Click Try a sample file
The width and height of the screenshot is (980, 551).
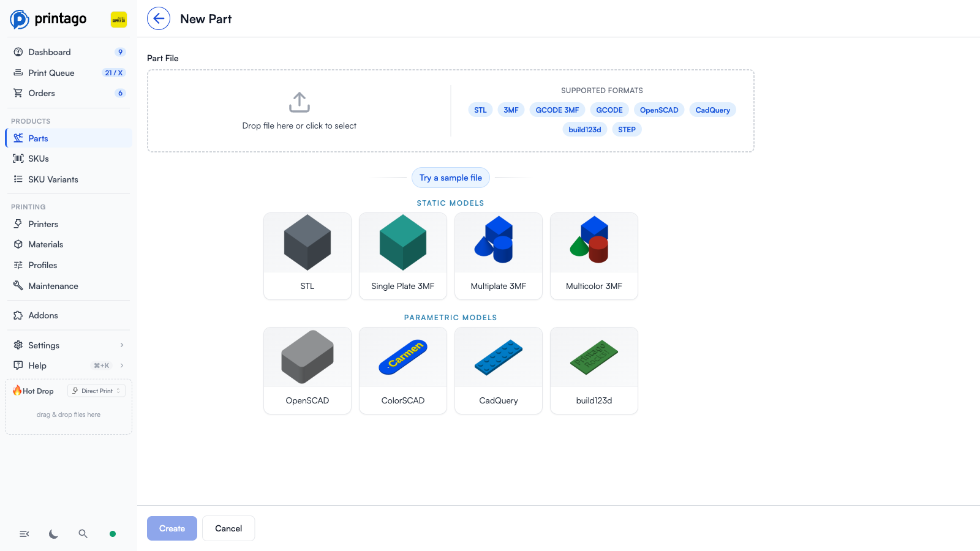[x=451, y=178]
